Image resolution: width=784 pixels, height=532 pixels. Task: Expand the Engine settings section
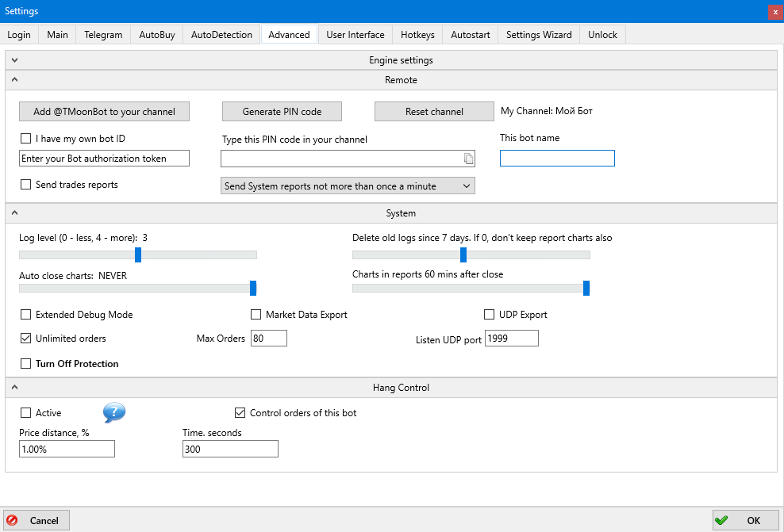coord(14,60)
